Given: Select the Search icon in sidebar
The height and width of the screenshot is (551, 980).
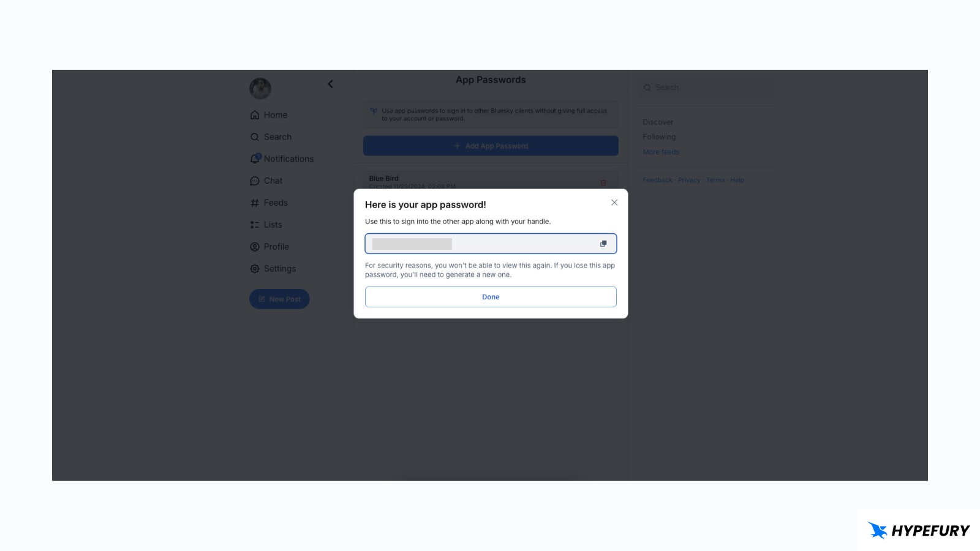Looking at the screenshot, I should pos(255,137).
